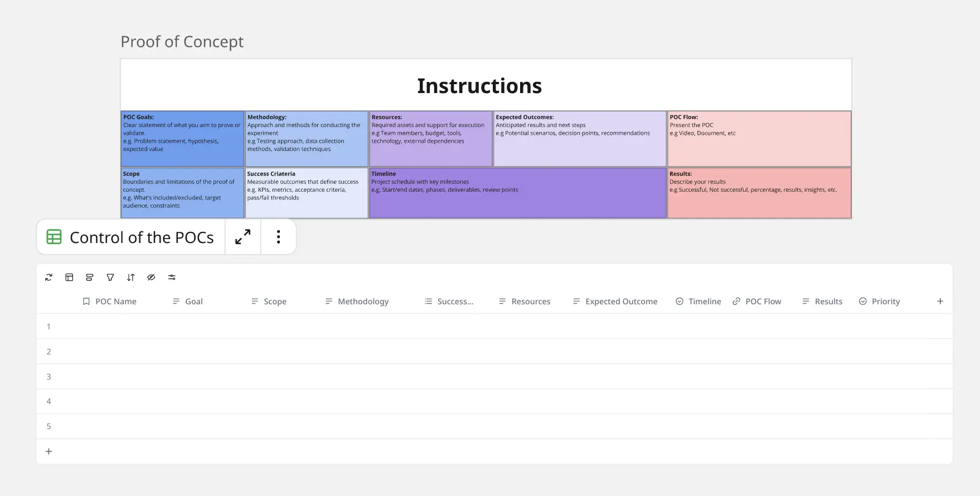This screenshot has width=980, height=496.
Task: Toggle hidden fields with crossed-eye icon
Action: pyautogui.click(x=151, y=277)
